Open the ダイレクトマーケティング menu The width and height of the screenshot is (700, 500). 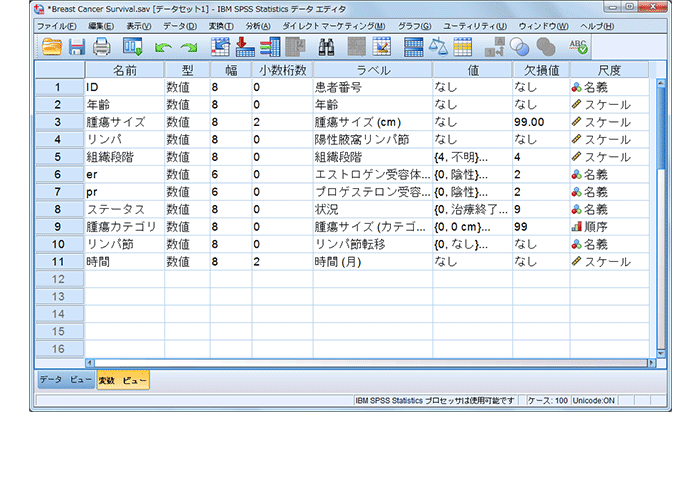click(333, 26)
